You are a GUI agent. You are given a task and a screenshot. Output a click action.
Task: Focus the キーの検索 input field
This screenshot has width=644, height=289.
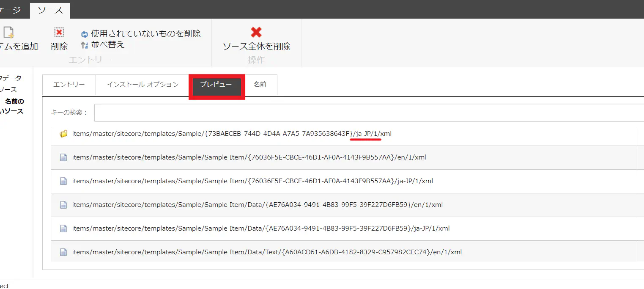click(369, 113)
